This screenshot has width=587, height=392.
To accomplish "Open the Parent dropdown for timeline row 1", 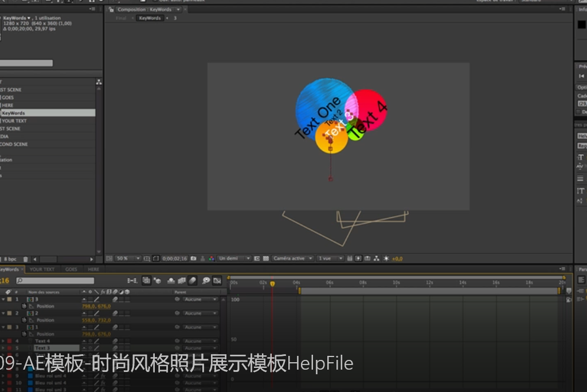I will point(200,299).
